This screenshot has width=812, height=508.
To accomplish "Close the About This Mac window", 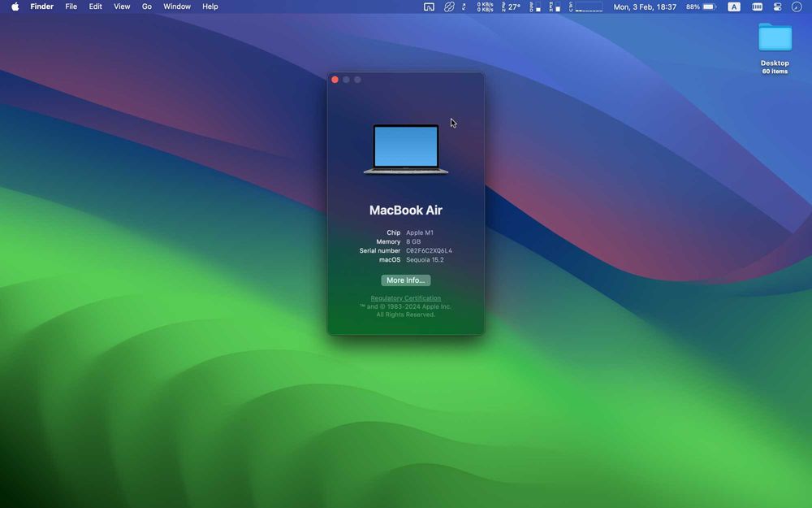I will tap(335, 80).
